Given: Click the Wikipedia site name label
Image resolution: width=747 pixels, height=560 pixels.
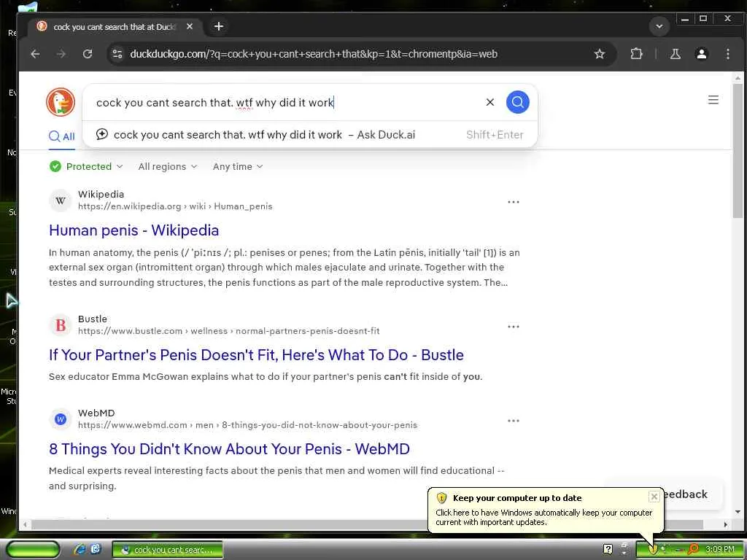Looking at the screenshot, I should pyautogui.click(x=101, y=194).
